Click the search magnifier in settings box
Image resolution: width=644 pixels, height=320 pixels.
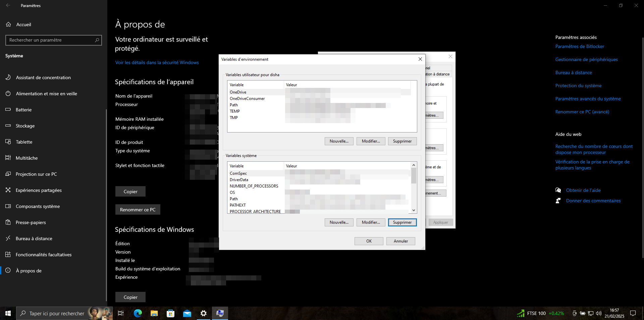coord(97,40)
